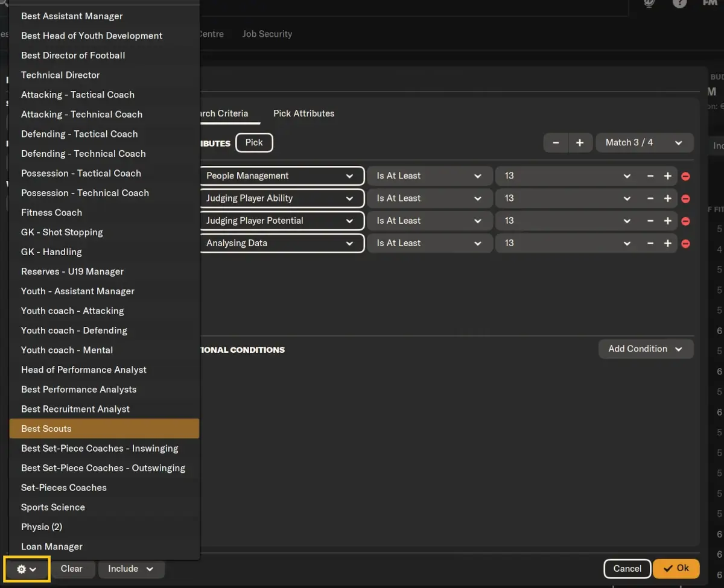Select the highlighted Best Scouts filter
Screen dimensions: 724x588
point(104,429)
